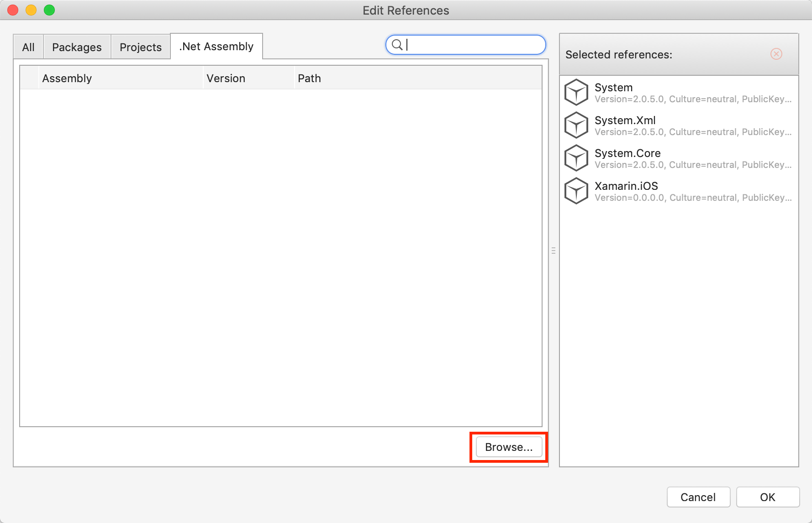Click the panel splitter handle

(554, 251)
